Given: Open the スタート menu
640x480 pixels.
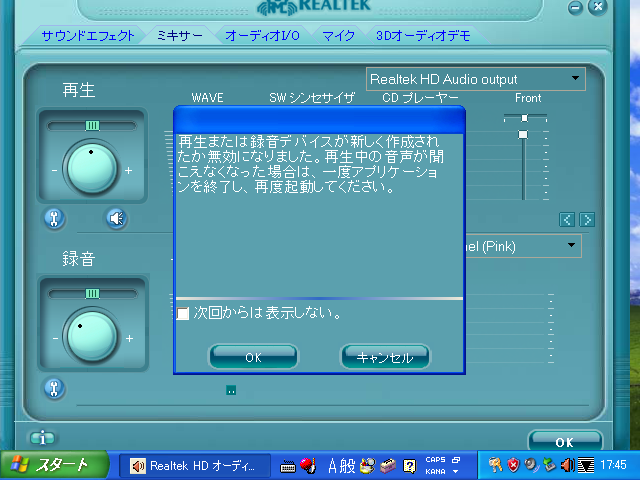Looking at the screenshot, I should 54,465.
